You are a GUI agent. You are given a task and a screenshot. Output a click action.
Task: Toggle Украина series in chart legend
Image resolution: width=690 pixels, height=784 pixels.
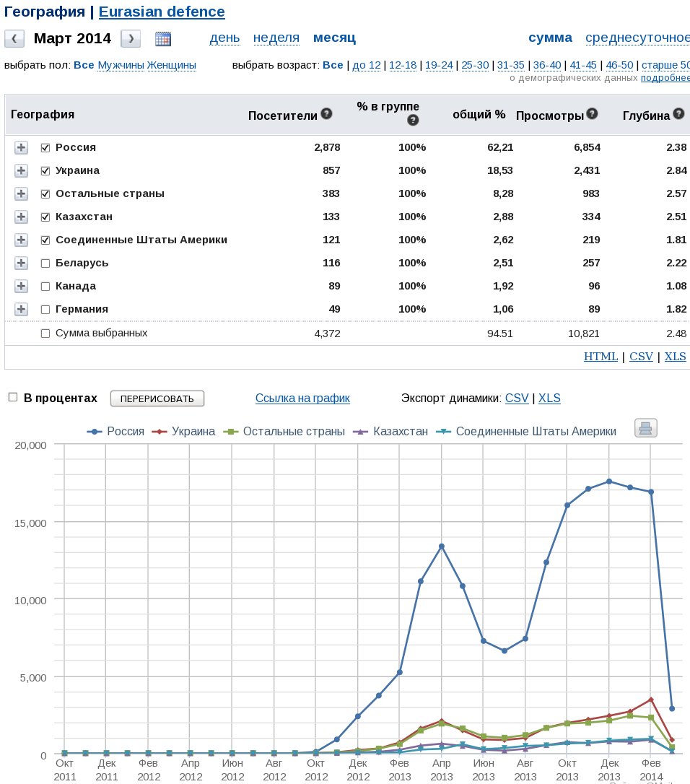click(183, 432)
